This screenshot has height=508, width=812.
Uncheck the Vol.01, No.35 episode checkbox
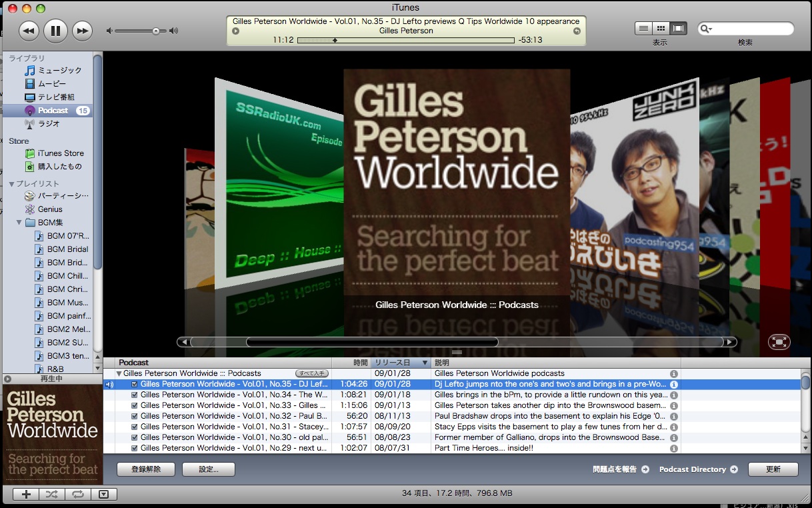[x=135, y=384]
